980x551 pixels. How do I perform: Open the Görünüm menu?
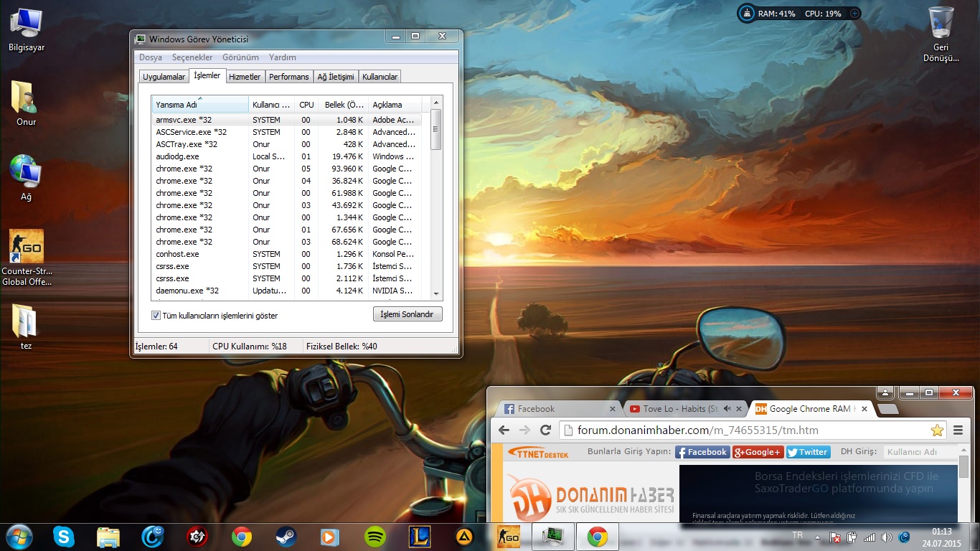240,57
